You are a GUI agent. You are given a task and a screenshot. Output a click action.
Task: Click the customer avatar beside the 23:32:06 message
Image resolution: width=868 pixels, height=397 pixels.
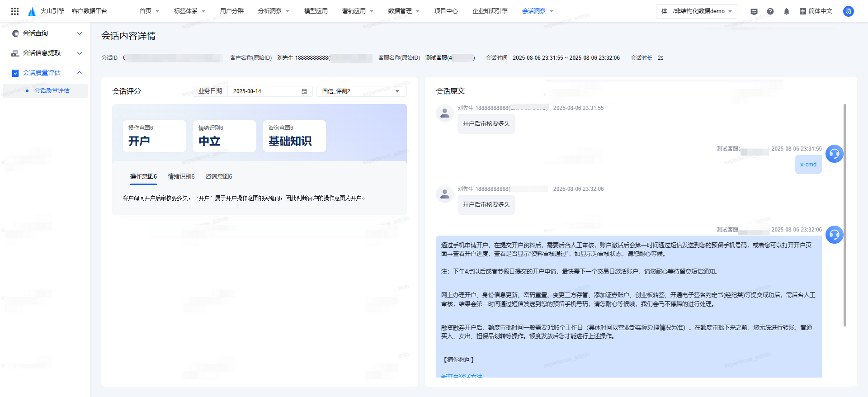pos(445,194)
